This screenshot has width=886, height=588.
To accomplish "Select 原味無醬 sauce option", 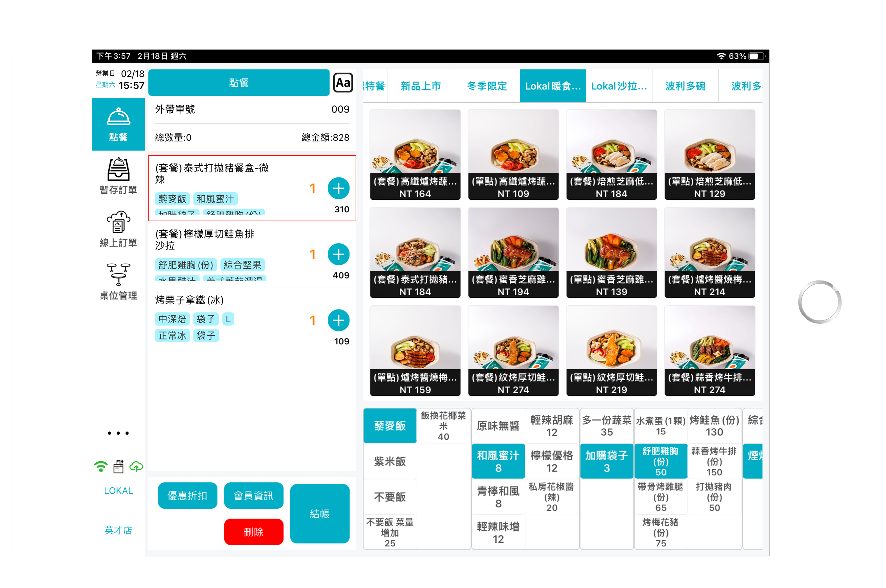I will 498,426.
